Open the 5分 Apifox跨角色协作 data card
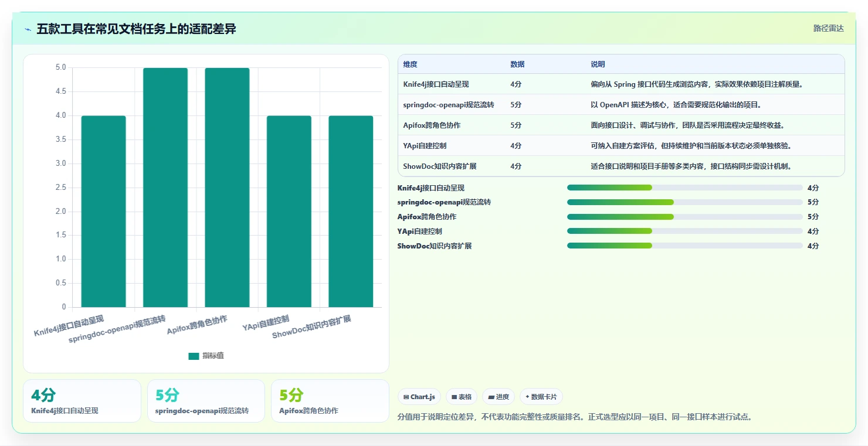Screen dimensions: 868x446 330,401
